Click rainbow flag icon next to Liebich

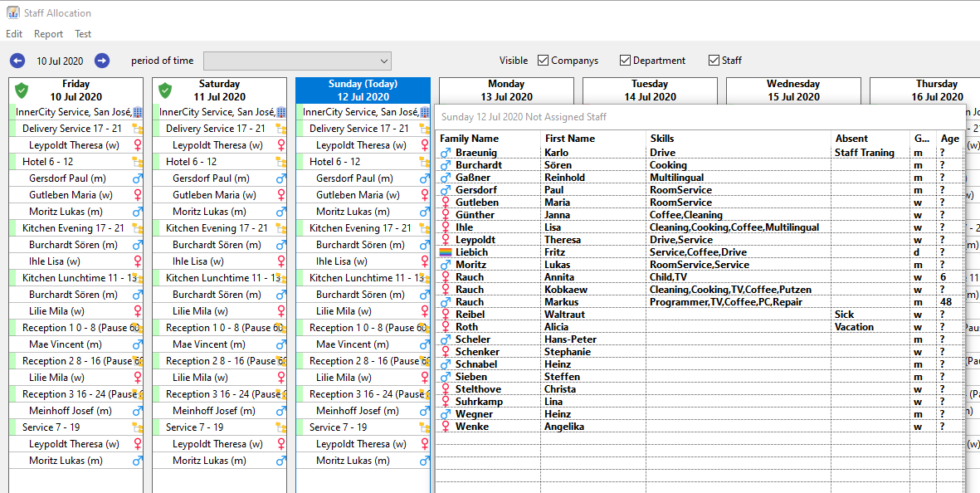click(446, 252)
